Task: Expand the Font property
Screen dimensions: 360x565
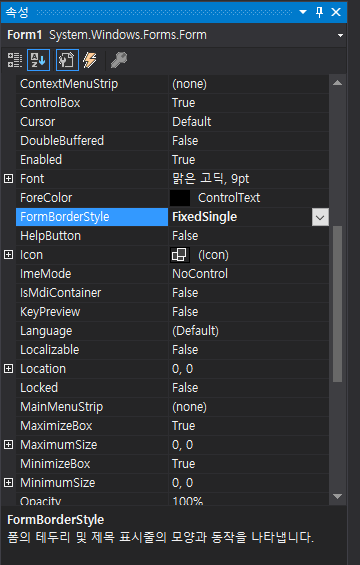Action: tap(9, 179)
